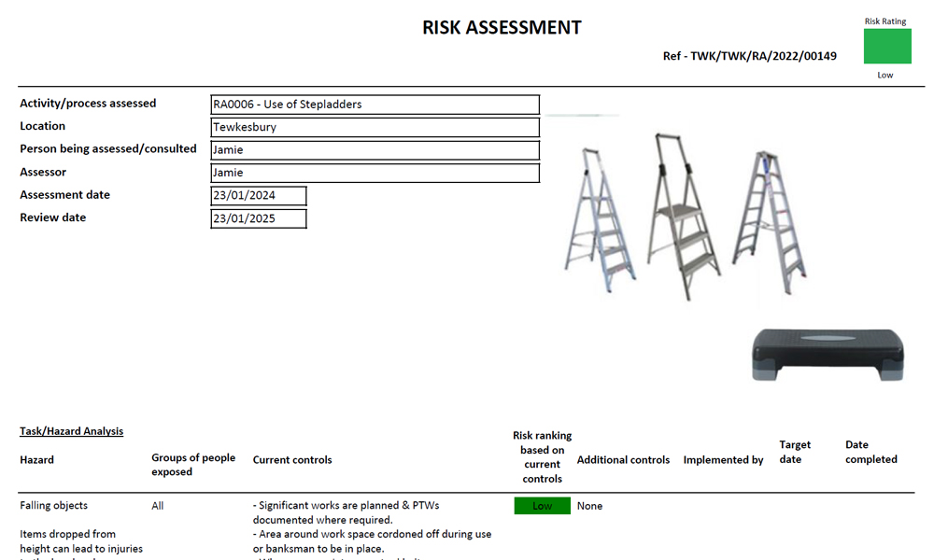Image resolution: width=934 pixels, height=560 pixels.
Task: Click the Person being assessed/consulted field
Action: tap(375, 149)
